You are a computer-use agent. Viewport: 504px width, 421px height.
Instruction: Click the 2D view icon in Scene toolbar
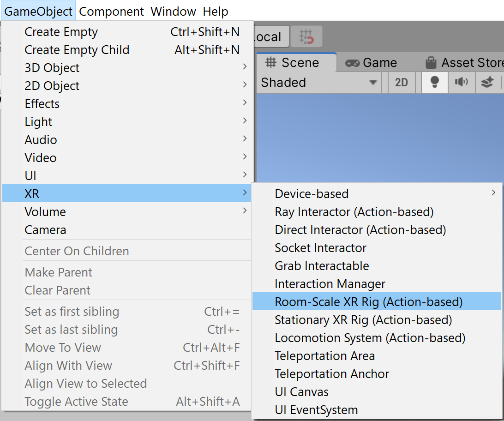pos(401,82)
